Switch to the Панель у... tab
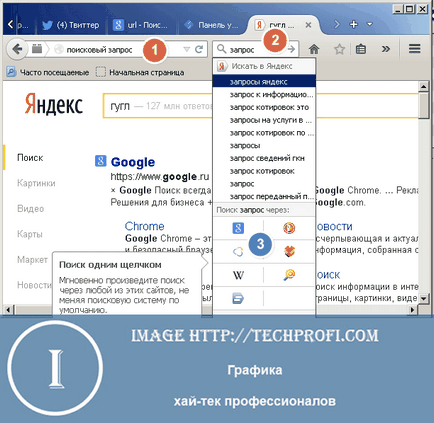This screenshot has height=423, width=434. coord(212,25)
